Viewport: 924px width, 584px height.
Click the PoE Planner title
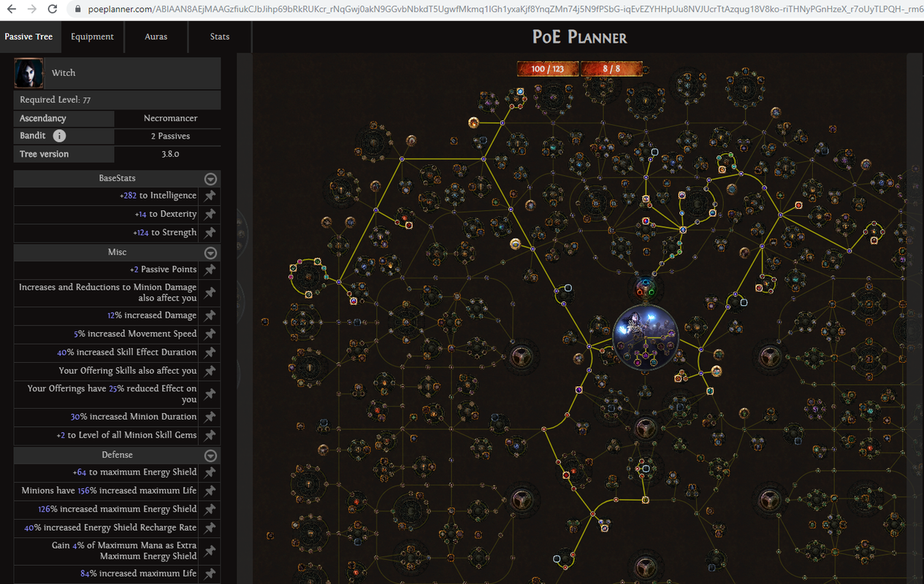point(580,37)
